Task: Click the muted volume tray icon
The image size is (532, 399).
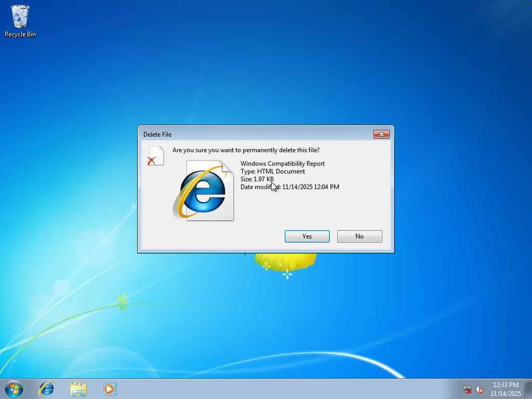Action: (480, 390)
